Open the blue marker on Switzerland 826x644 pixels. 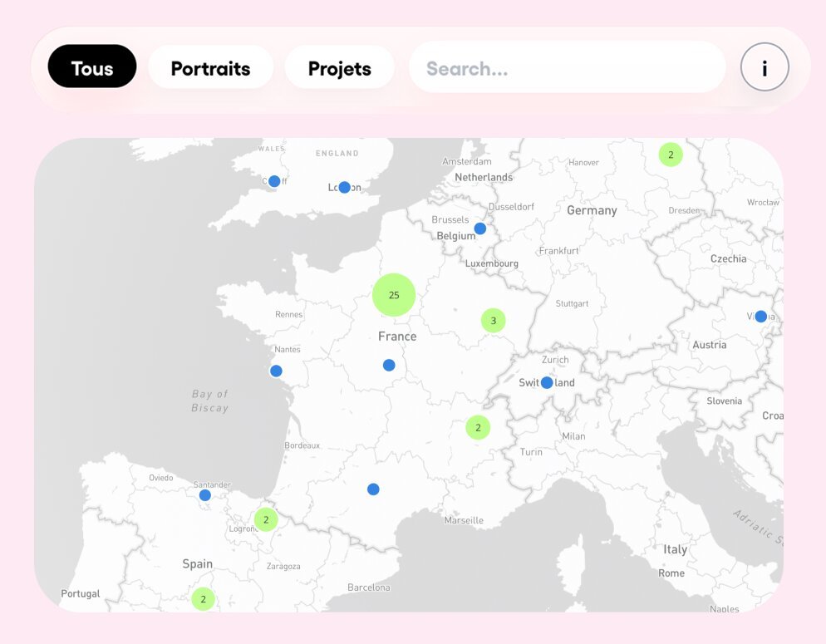pyautogui.click(x=546, y=382)
